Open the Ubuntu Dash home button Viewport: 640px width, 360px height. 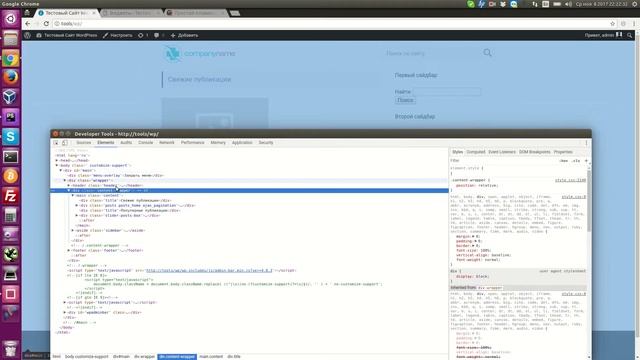tap(11, 18)
